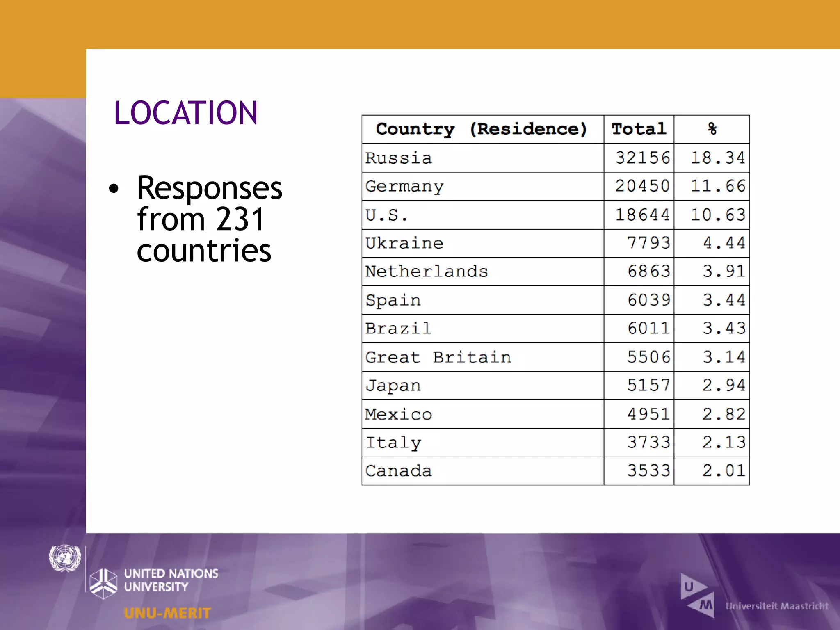Image resolution: width=840 pixels, height=630 pixels.
Task: Select the Netherlands country cell
Action: 482,272
